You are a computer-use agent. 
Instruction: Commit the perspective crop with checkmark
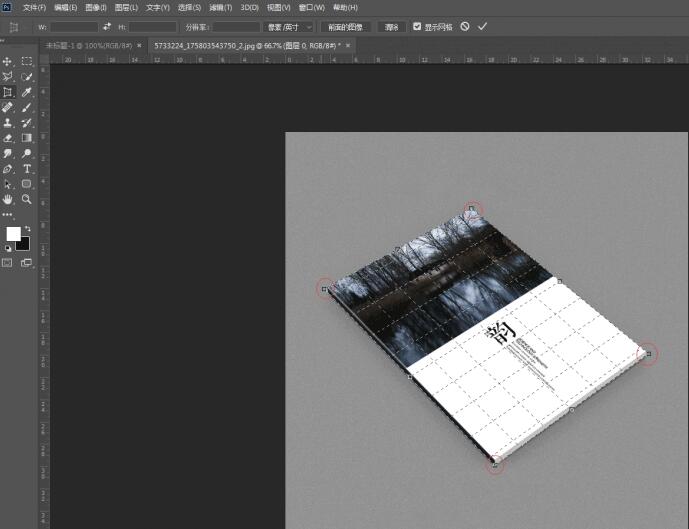482,27
